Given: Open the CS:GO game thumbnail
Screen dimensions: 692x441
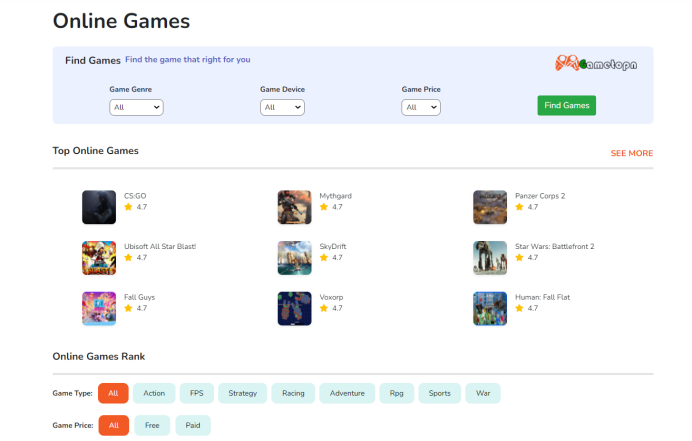Looking at the screenshot, I should 99,207.
